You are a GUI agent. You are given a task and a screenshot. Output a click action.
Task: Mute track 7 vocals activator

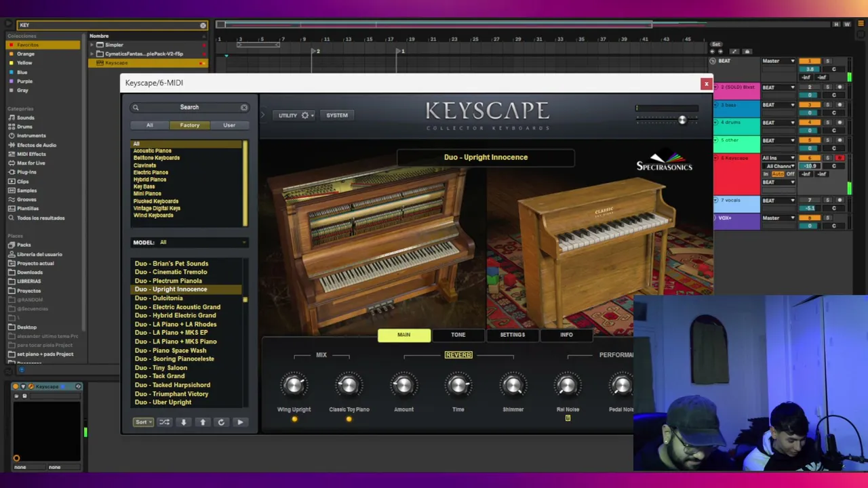809,201
